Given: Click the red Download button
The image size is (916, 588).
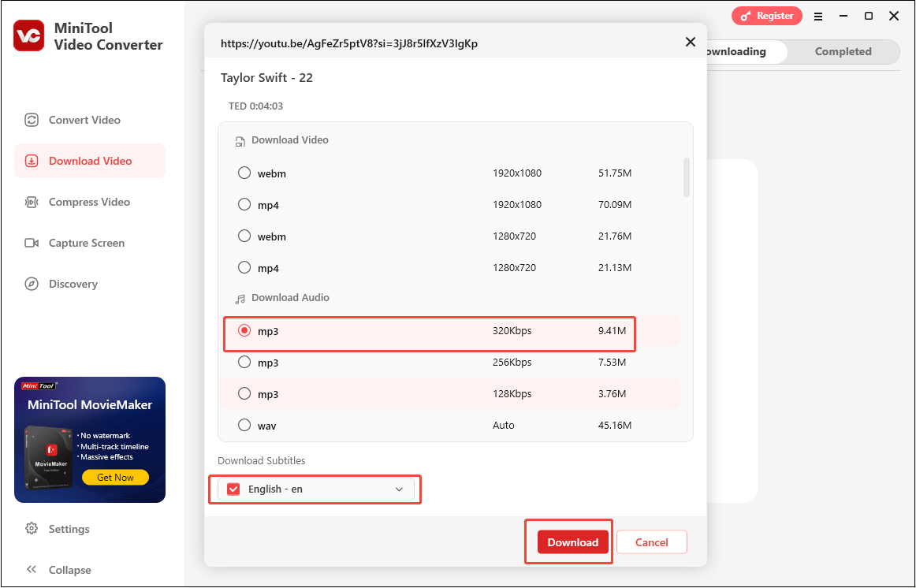Looking at the screenshot, I should point(572,541).
